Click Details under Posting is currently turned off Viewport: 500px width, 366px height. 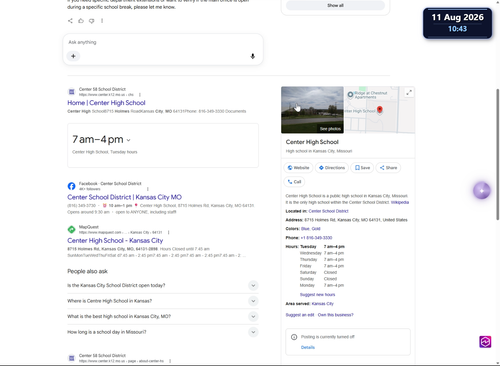(308, 347)
